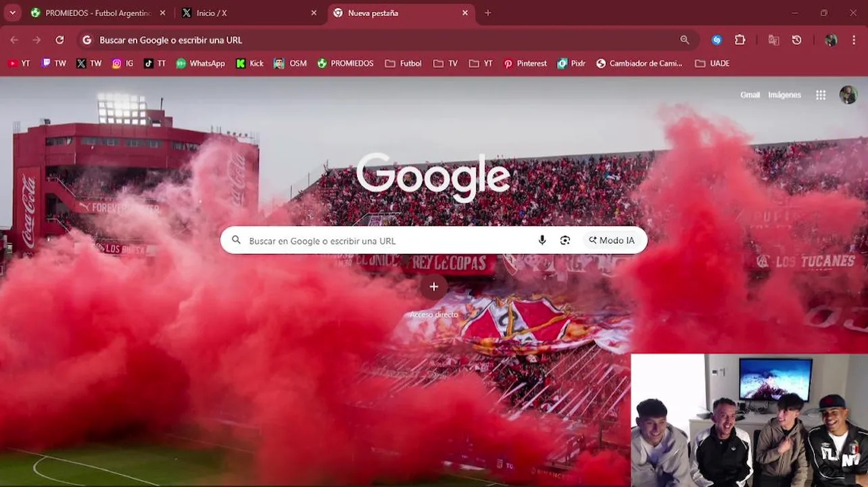Minimize the Chrome window
The width and height of the screenshot is (868, 487).
(x=795, y=13)
